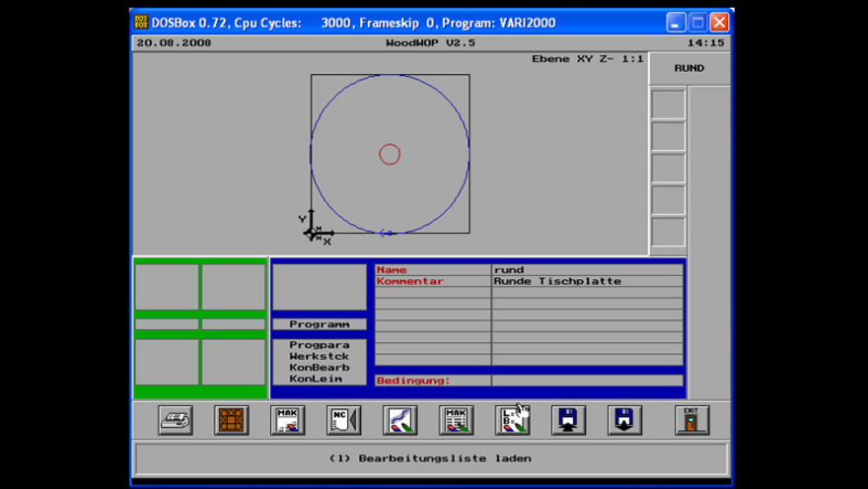Select Progpara in the list

coord(320,345)
